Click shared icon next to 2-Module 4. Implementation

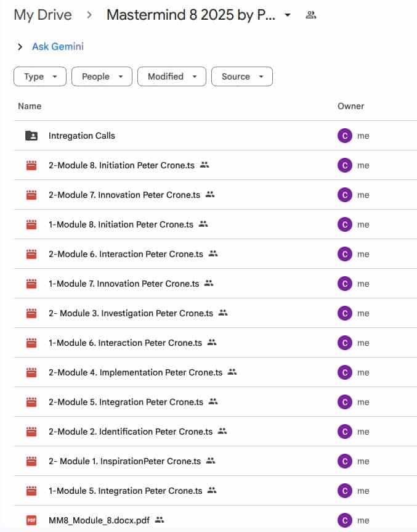232,372
